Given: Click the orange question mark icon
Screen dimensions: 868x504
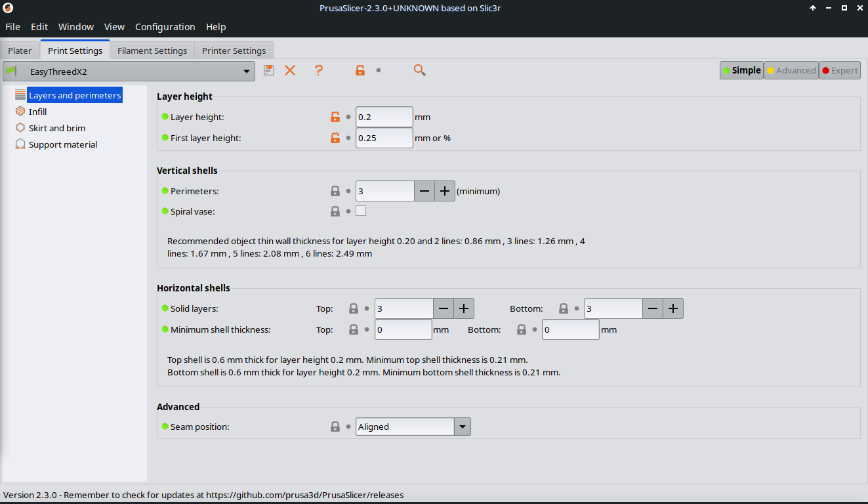Looking at the screenshot, I should (319, 70).
